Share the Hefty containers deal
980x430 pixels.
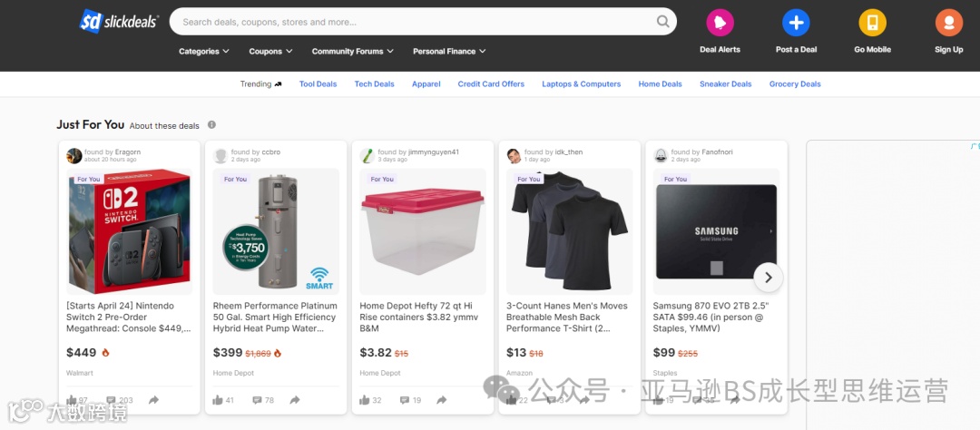[442, 400]
